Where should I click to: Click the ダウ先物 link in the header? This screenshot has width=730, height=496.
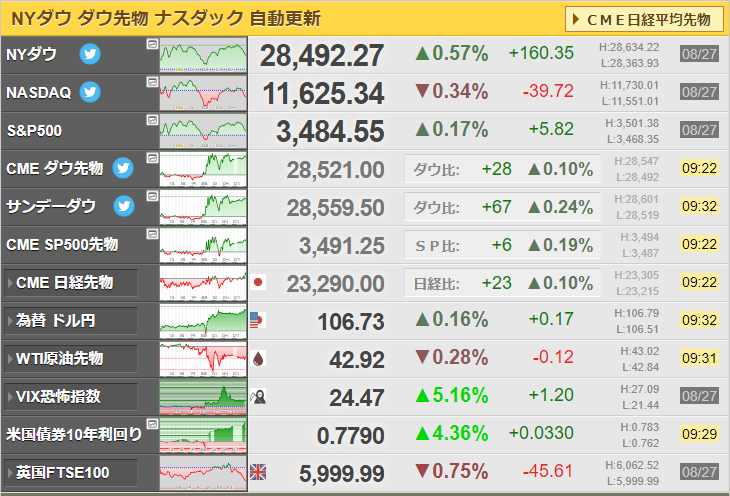(x=113, y=19)
